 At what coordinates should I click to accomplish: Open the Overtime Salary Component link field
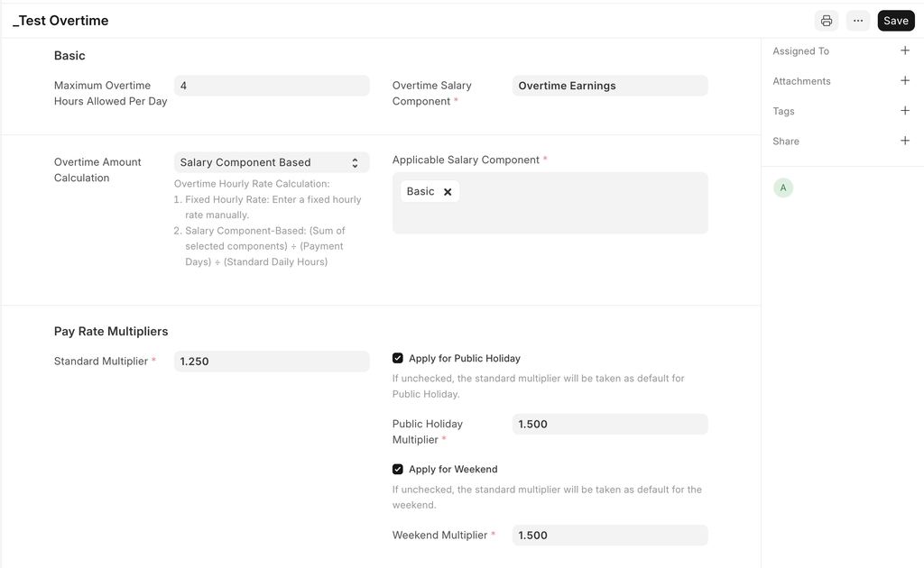(x=609, y=86)
